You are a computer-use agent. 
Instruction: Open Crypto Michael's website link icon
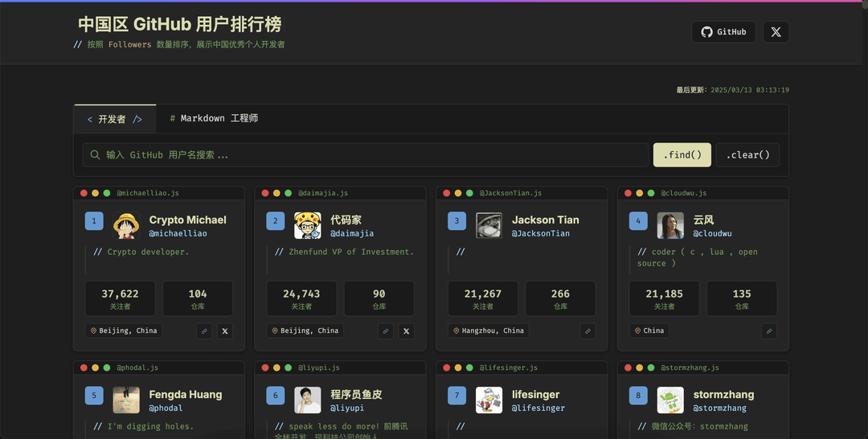click(x=204, y=330)
